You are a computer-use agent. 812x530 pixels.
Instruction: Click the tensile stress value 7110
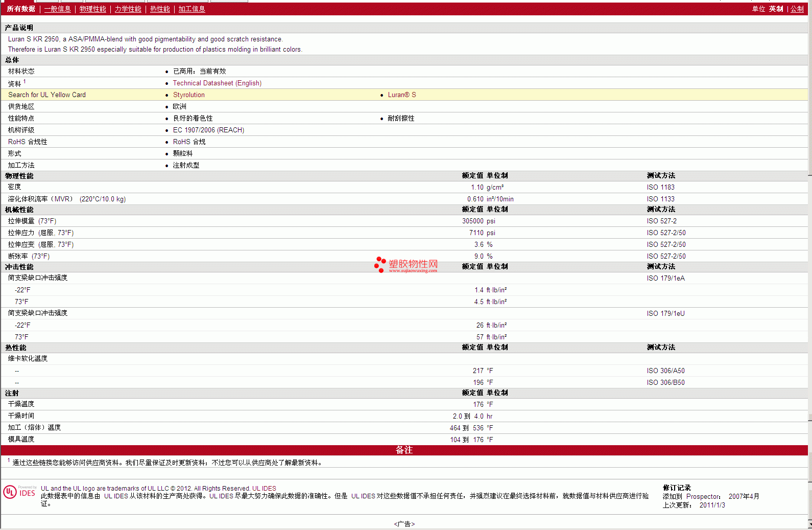pos(476,233)
